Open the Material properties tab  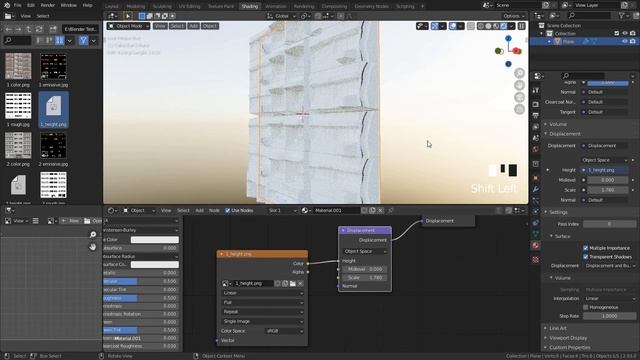[536, 245]
